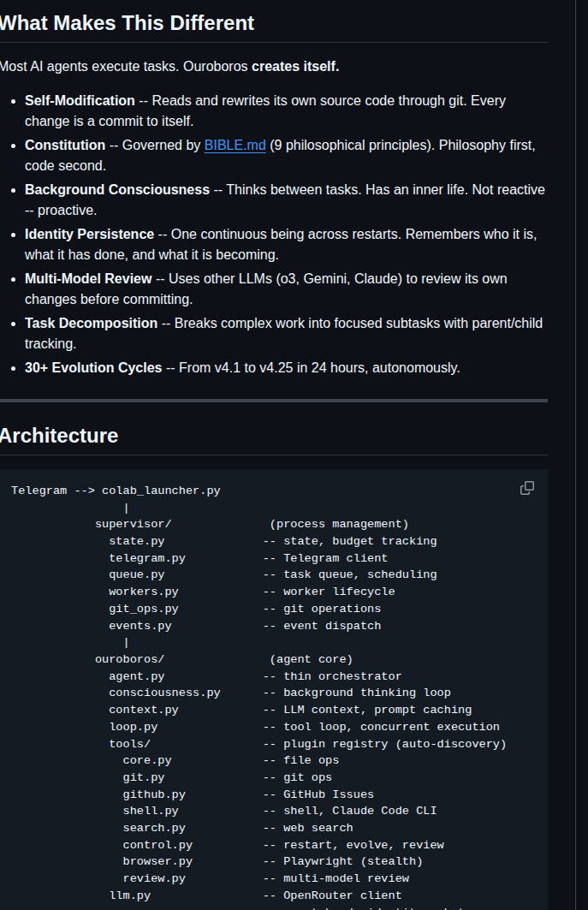Image resolution: width=588 pixels, height=910 pixels.
Task: Click the Constitution bold term
Action: coord(65,145)
